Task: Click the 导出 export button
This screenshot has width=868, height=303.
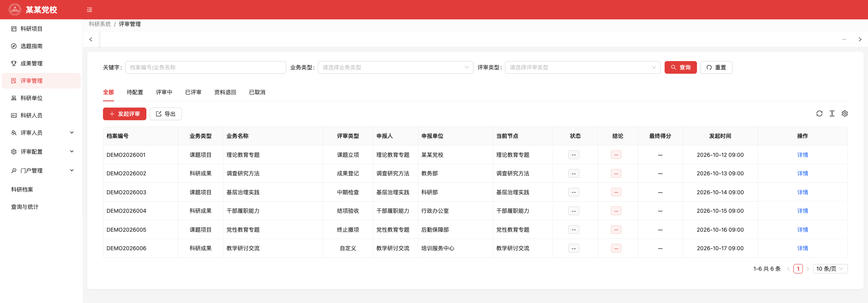Action: pos(166,114)
